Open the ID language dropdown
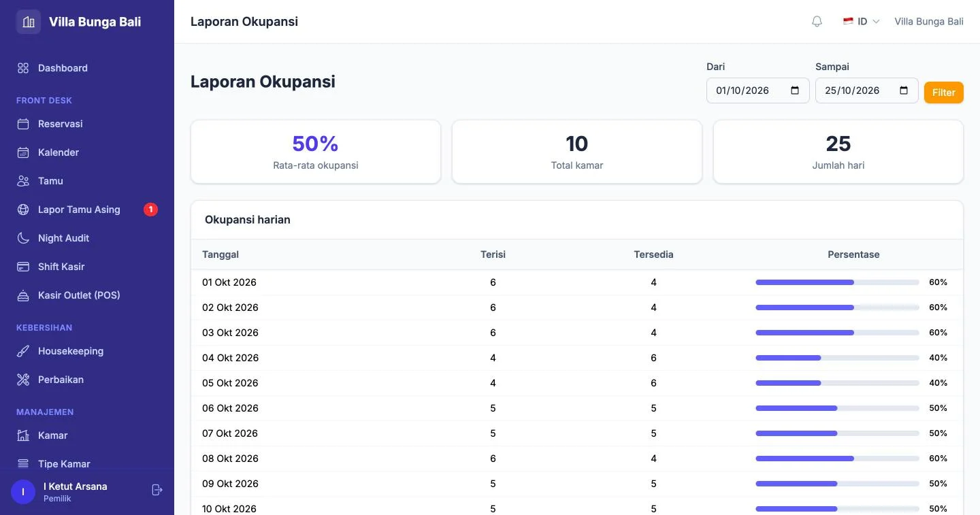 (x=861, y=22)
